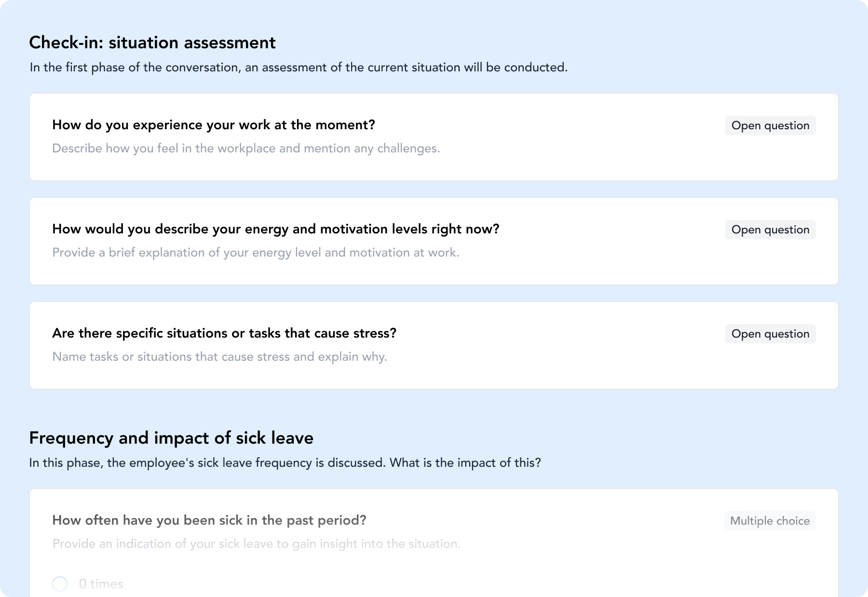
Task: Click the energy and motivation question title
Action: 276,229
